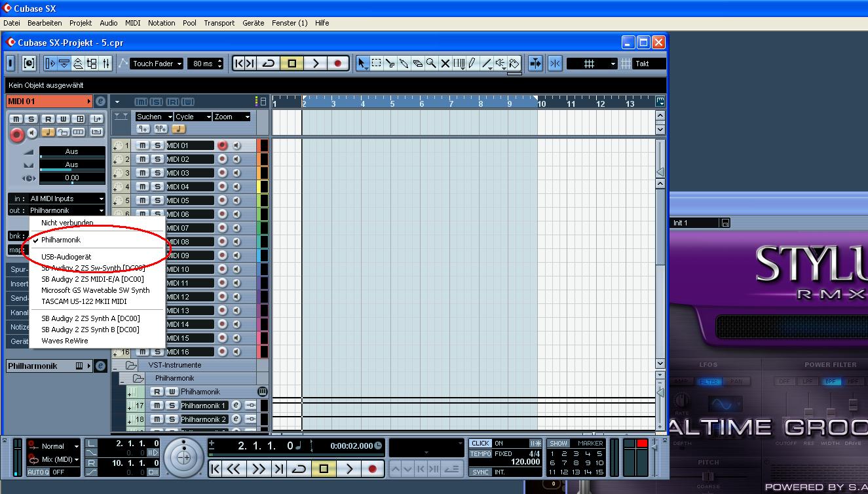Open the Mixer from the toolbar
The width and height of the screenshot is (868, 494).
(x=107, y=64)
